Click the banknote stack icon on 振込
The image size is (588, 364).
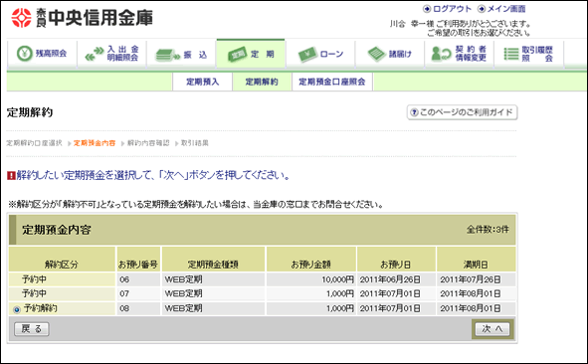click(x=167, y=55)
